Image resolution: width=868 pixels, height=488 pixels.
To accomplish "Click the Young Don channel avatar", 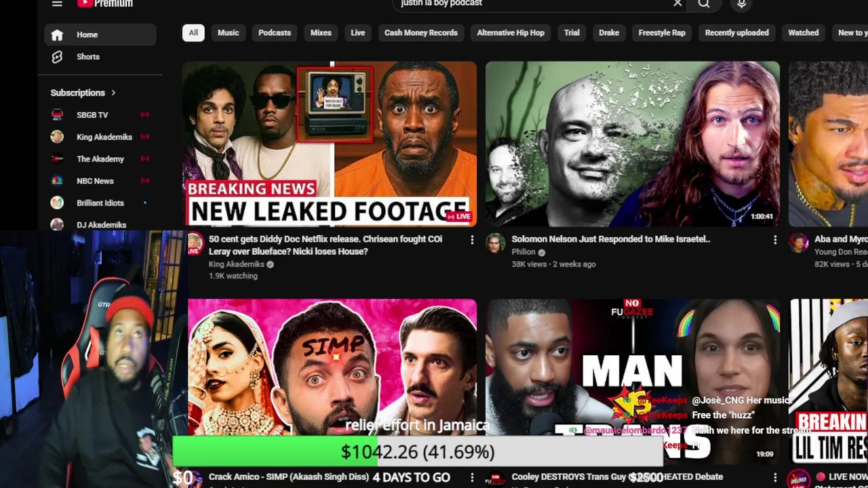I will tap(798, 243).
